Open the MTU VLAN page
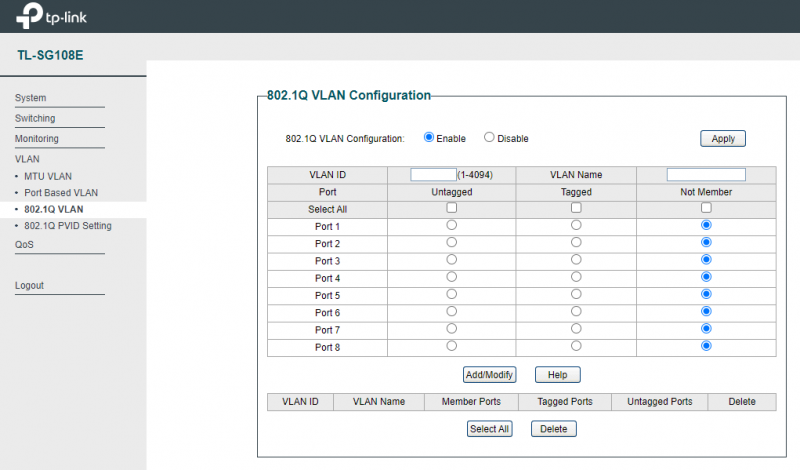 tap(48, 176)
